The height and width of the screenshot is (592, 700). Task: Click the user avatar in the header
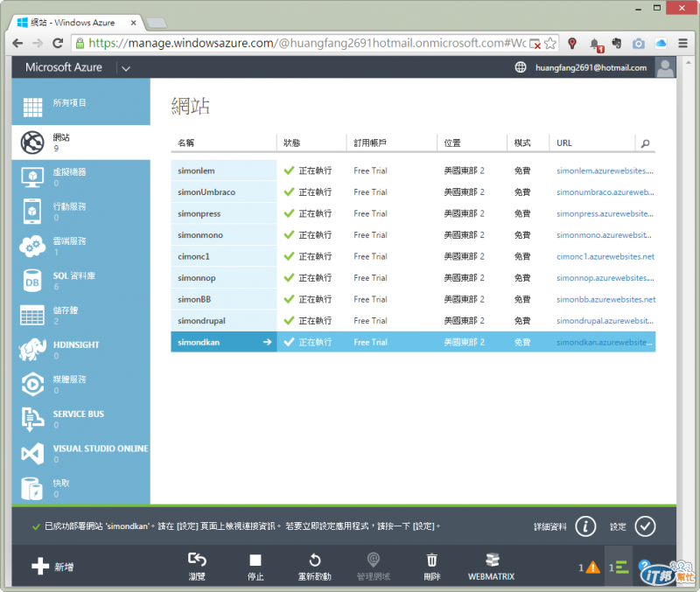point(665,67)
